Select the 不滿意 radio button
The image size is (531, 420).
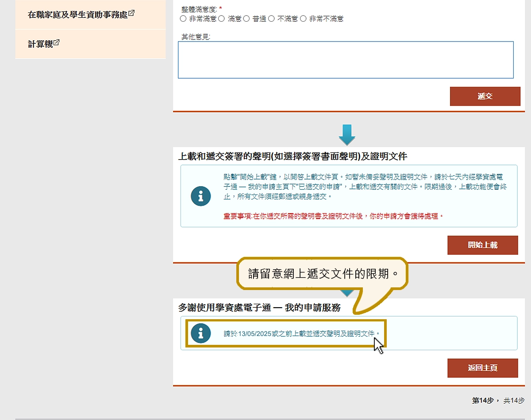tap(272, 19)
